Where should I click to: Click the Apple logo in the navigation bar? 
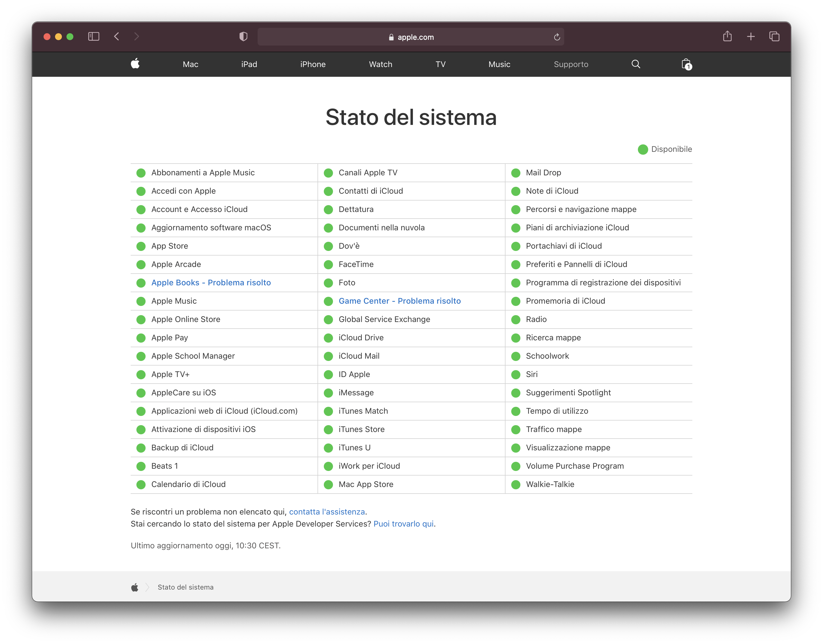(135, 64)
